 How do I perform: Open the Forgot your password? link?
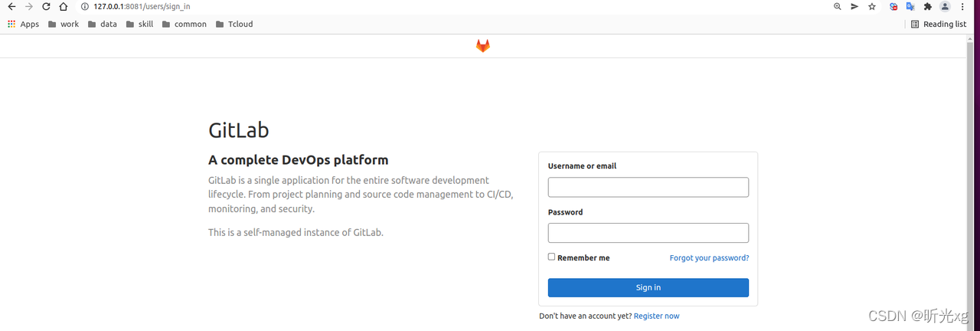click(709, 258)
